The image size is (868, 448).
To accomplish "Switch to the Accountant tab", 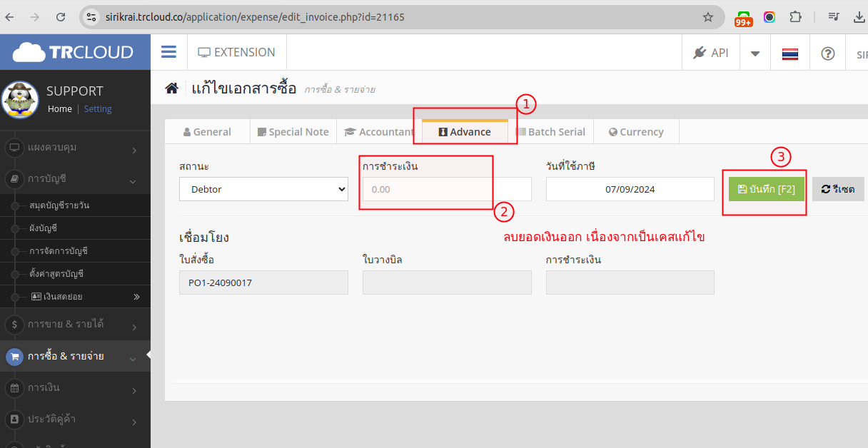I will click(379, 132).
